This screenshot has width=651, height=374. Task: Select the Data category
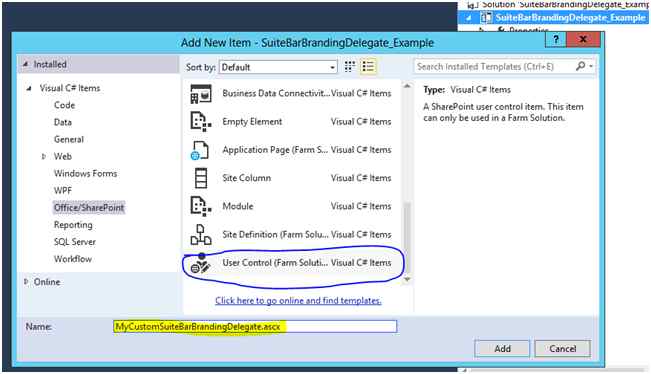click(63, 122)
